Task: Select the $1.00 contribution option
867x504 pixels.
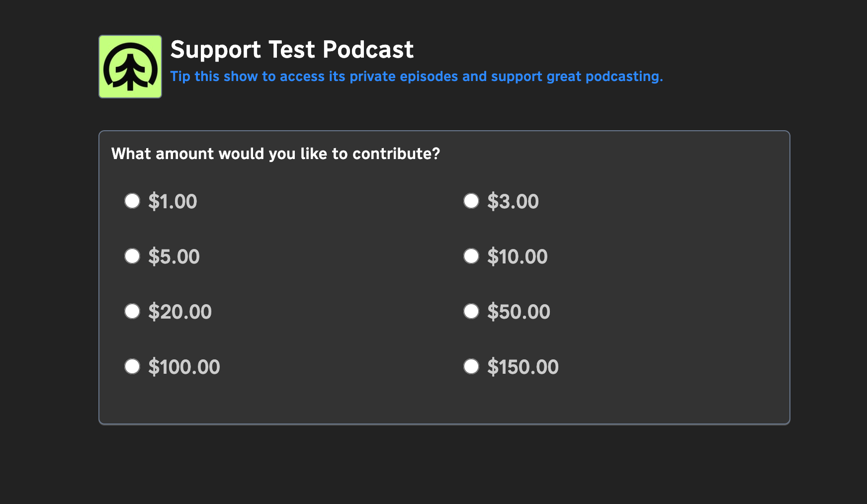Action: (132, 201)
